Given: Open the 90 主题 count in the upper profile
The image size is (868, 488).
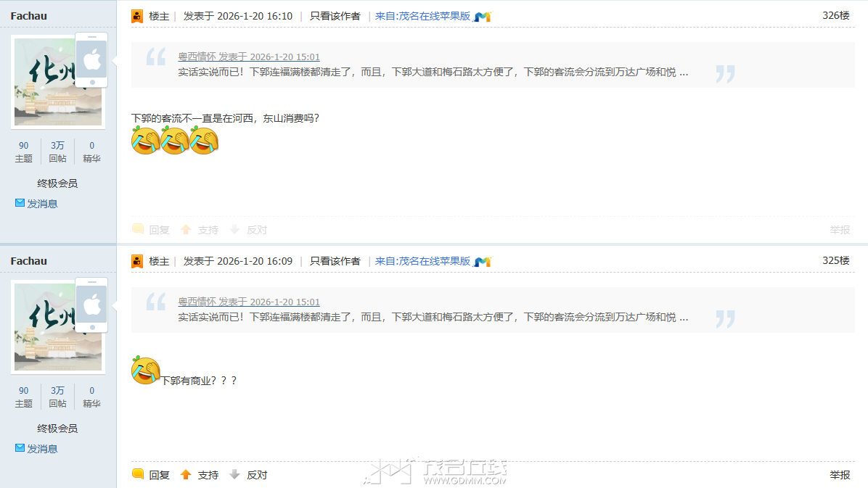Looking at the screenshot, I should [x=24, y=152].
